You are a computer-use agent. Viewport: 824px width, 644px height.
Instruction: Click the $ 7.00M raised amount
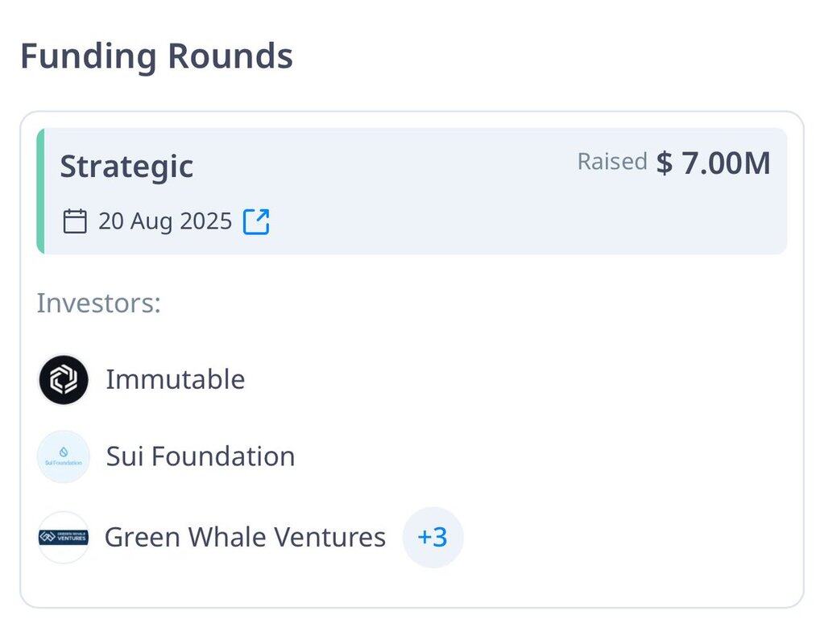(x=713, y=163)
